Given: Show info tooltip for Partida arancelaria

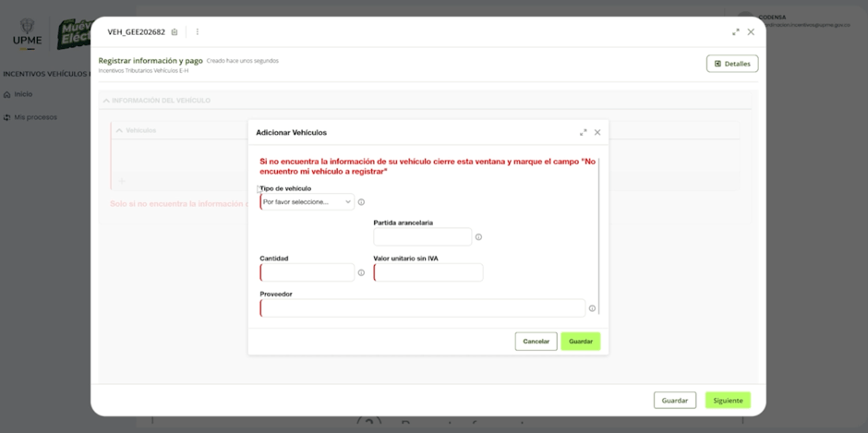Looking at the screenshot, I should coord(479,237).
